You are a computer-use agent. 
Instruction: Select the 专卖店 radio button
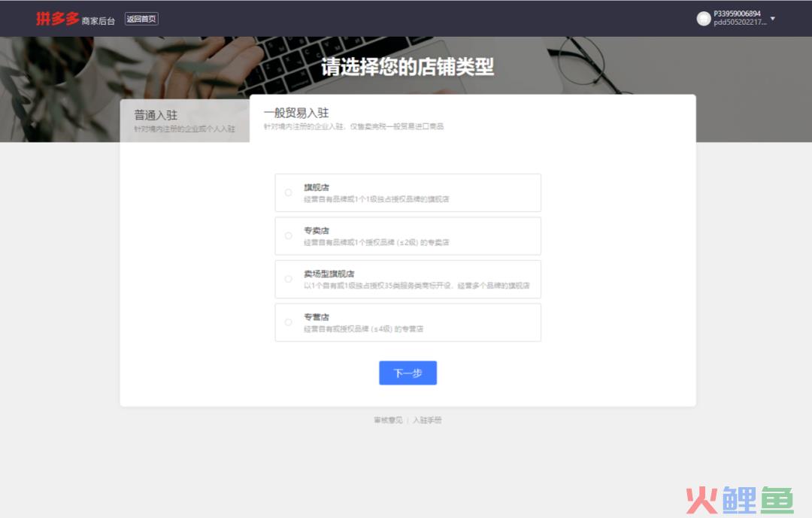(x=288, y=236)
